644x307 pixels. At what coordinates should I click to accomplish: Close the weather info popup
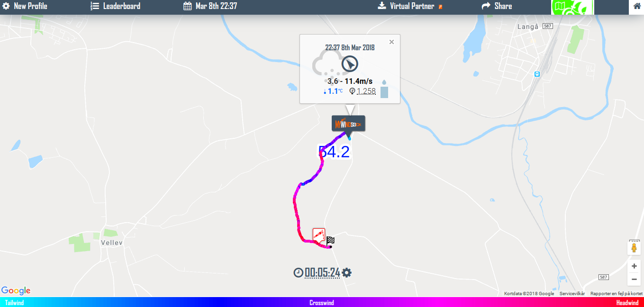click(391, 42)
